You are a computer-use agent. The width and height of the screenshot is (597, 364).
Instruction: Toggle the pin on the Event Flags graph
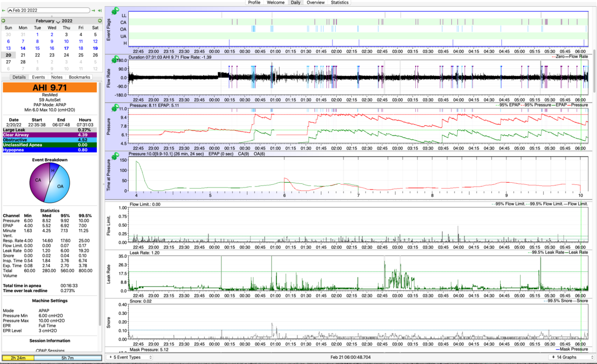click(115, 10)
